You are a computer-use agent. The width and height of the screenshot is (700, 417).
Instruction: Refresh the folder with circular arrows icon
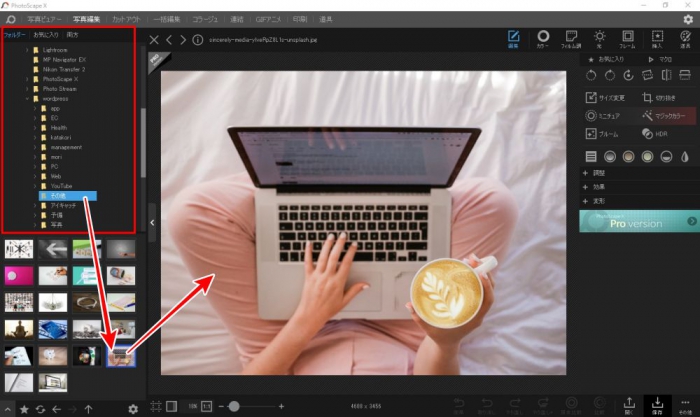41,409
